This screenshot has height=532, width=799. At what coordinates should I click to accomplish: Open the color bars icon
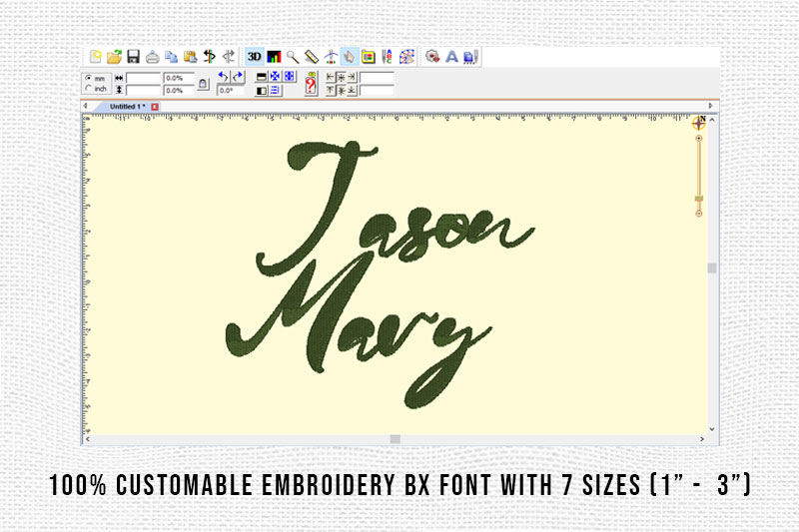[274, 57]
